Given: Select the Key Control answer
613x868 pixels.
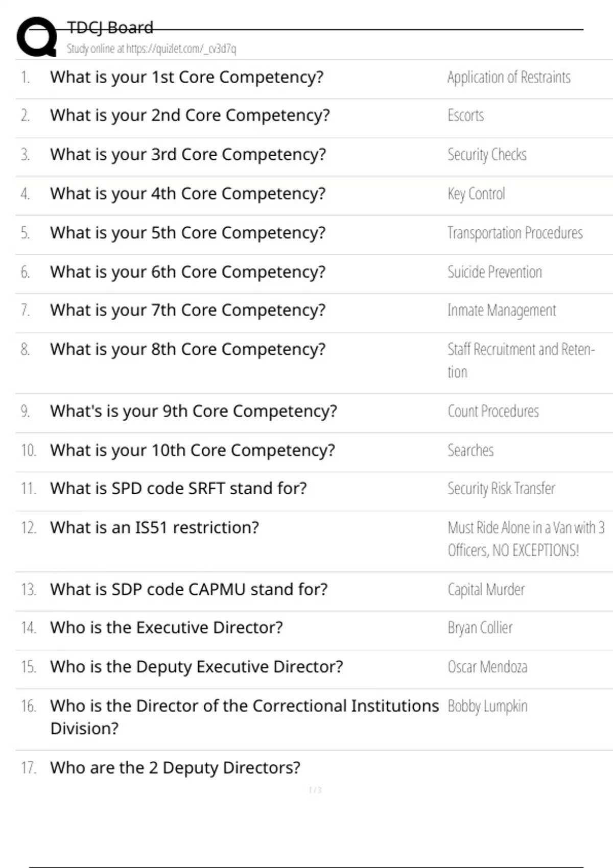Looking at the screenshot, I should tap(476, 194).
